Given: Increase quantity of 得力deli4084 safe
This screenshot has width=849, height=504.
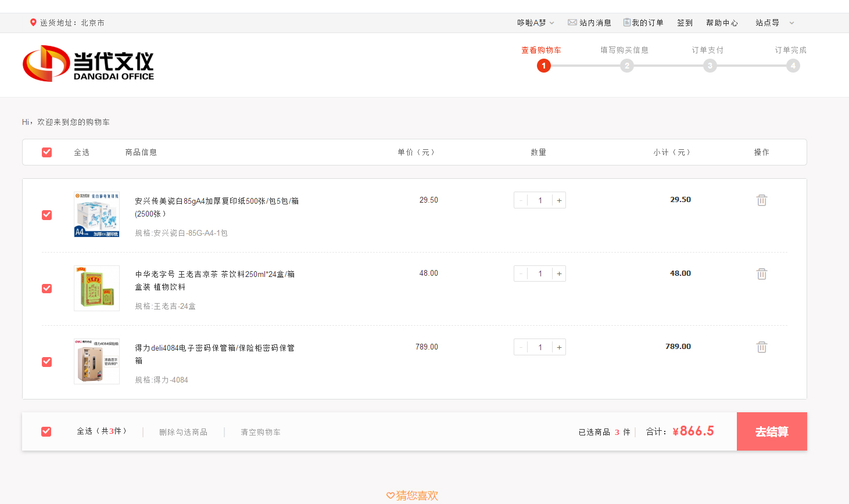Looking at the screenshot, I should [x=559, y=347].
